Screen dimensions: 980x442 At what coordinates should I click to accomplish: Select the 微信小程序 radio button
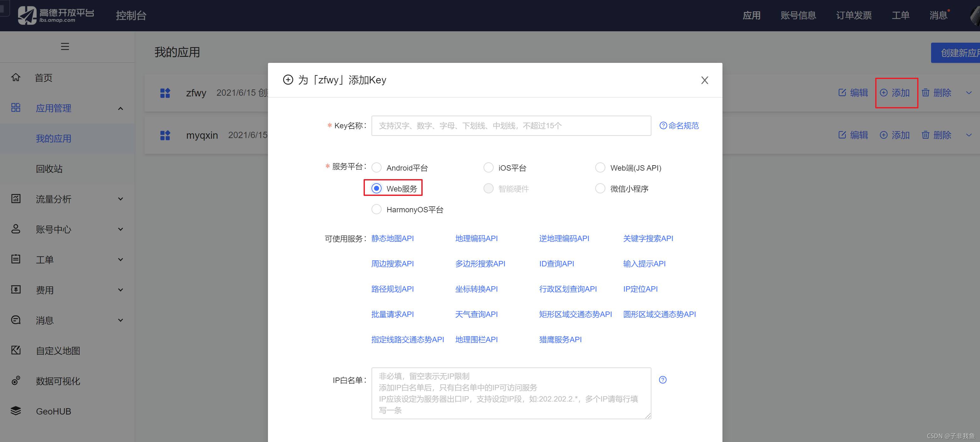(x=600, y=188)
